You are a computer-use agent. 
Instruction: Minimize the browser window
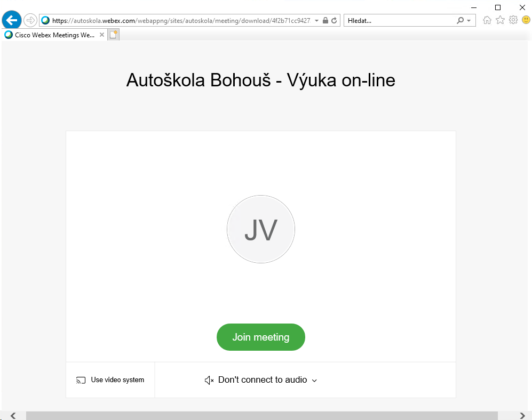click(474, 7)
